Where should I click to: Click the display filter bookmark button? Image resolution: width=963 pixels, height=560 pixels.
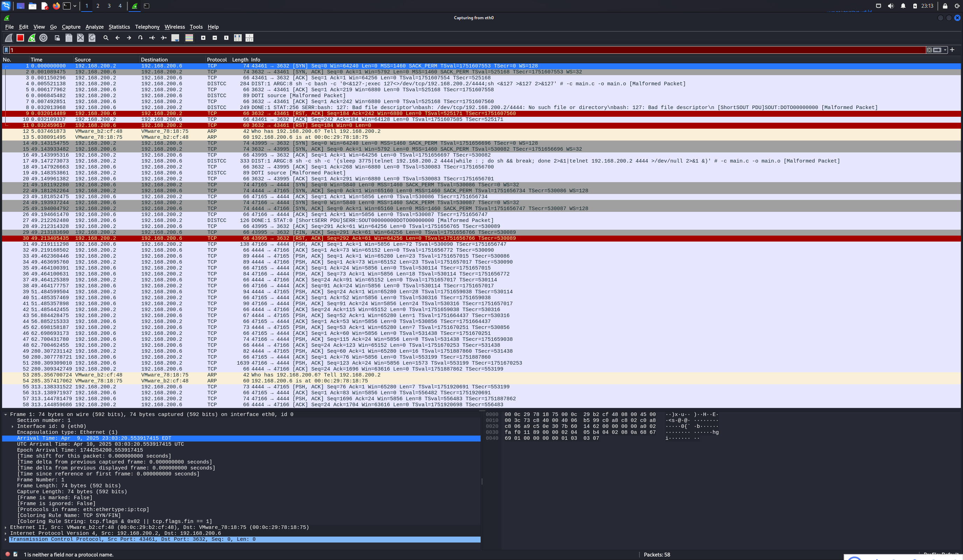(x=6, y=50)
